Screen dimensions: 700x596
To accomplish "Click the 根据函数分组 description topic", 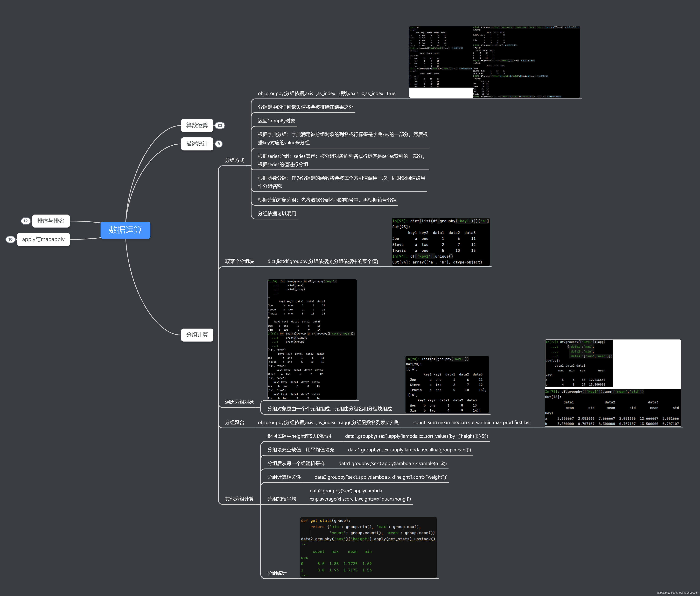I will coord(341,182).
